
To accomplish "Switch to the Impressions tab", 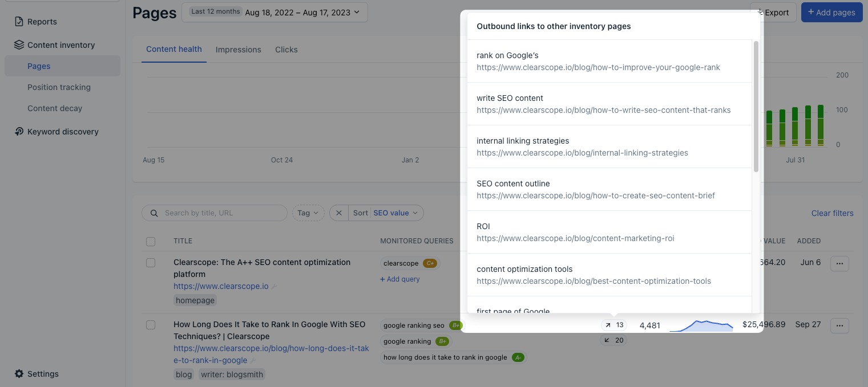I will click(239, 50).
